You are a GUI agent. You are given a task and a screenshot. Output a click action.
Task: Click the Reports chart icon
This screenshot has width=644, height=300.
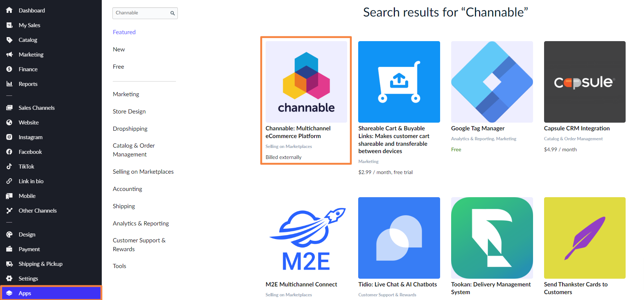click(10, 84)
